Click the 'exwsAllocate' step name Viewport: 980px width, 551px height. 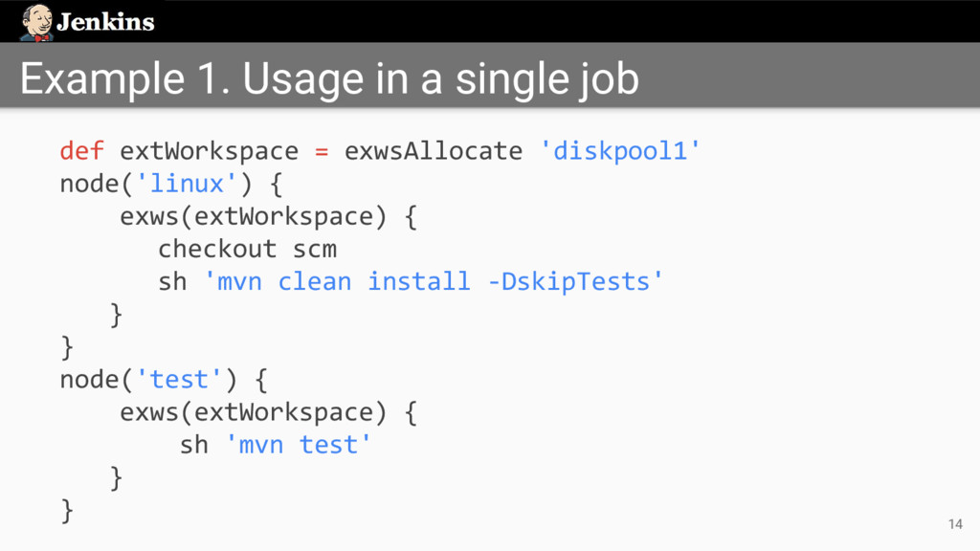(434, 151)
